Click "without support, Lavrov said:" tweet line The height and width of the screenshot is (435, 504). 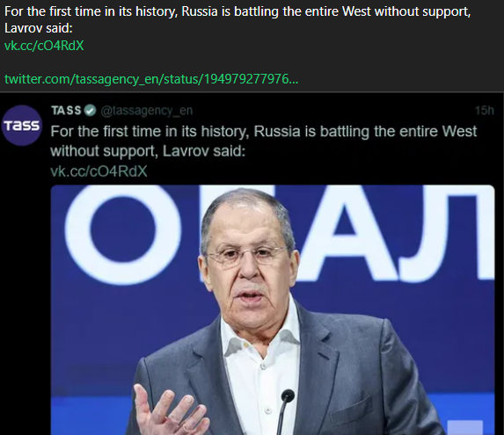[148, 151]
